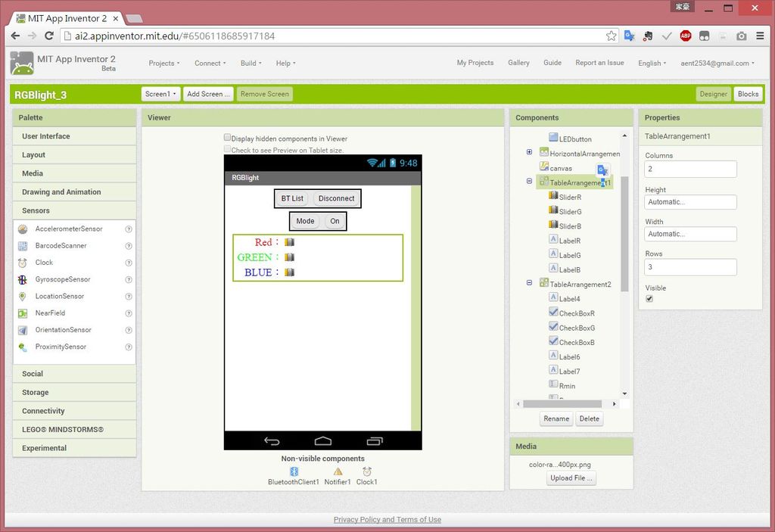Collapse the TableArrangement2 tree node
Screen dimensions: 775x532
[529, 283]
